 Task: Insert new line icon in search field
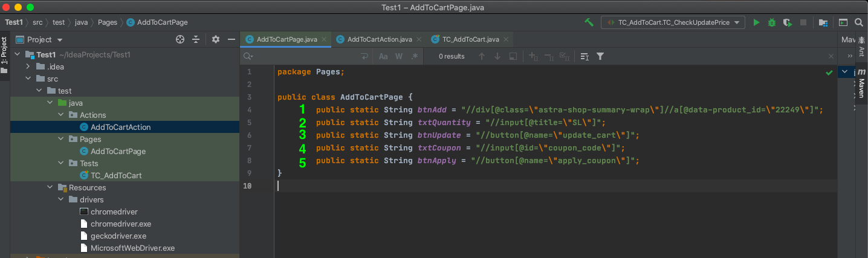pos(364,56)
